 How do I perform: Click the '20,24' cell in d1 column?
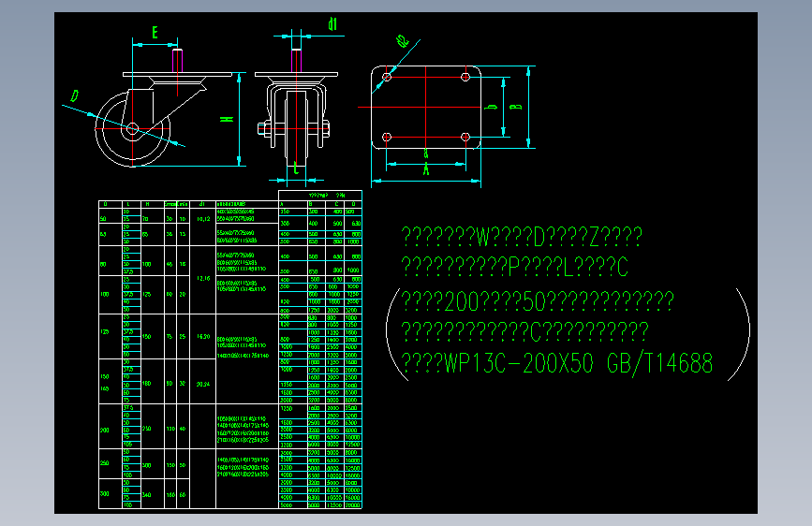tap(203, 384)
